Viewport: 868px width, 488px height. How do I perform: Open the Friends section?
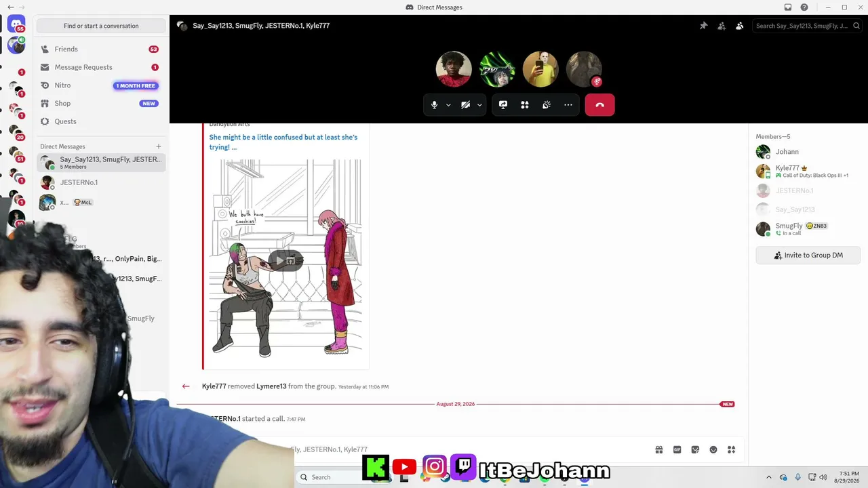pyautogui.click(x=101, y=49)
